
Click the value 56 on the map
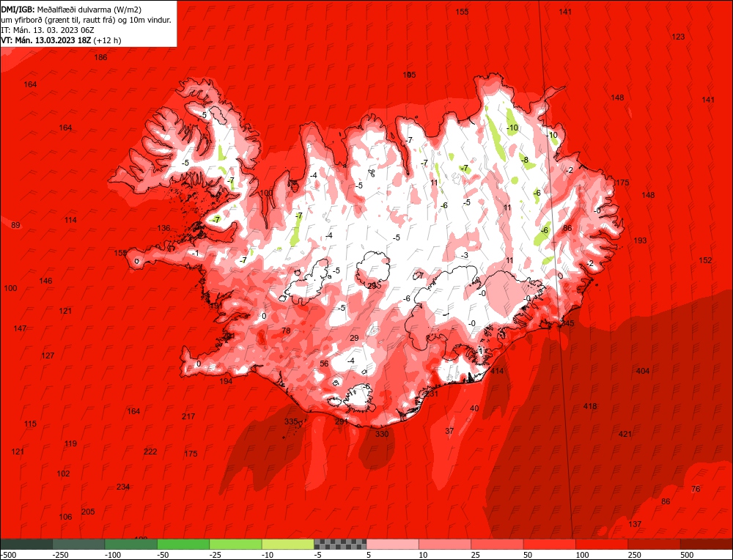pos(324,364)
